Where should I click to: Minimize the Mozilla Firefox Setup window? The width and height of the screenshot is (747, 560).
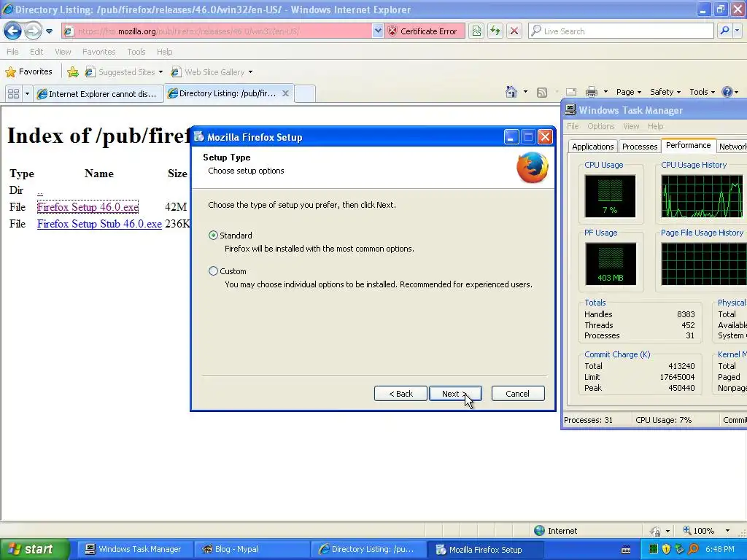(511, 137)
